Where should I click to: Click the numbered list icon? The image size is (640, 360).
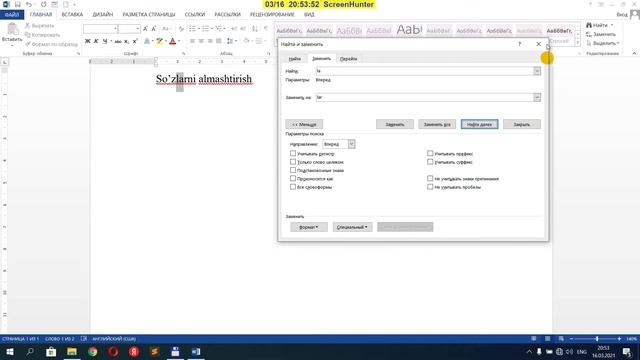(205, 29)
